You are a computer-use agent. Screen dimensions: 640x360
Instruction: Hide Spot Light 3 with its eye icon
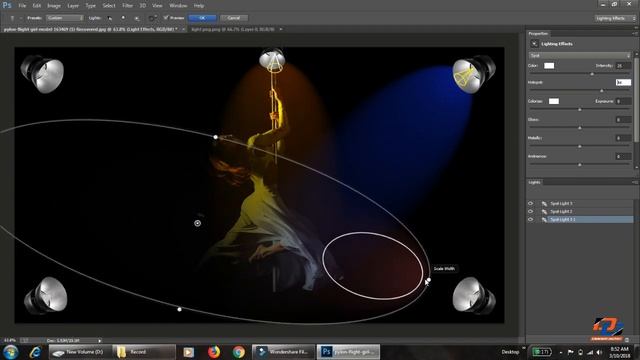(531, 203)
